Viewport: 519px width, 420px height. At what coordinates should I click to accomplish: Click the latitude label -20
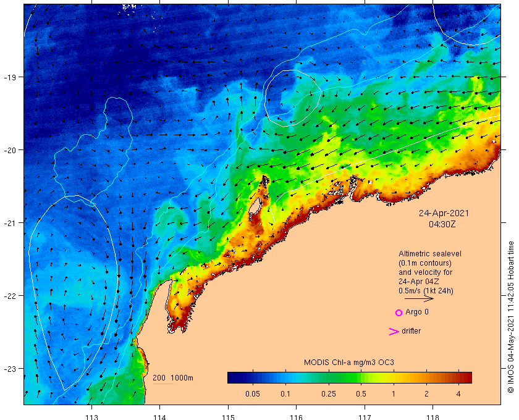click(x=10, y=150)
